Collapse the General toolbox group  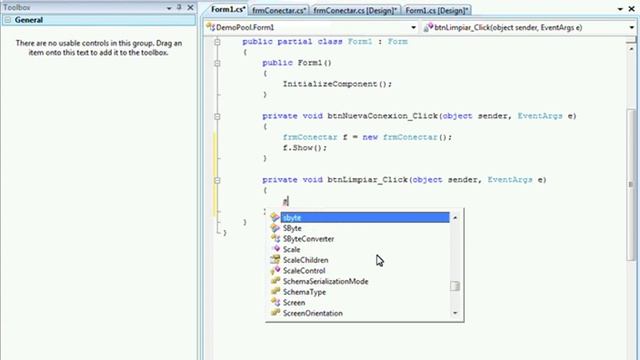[x=8, y=20]
